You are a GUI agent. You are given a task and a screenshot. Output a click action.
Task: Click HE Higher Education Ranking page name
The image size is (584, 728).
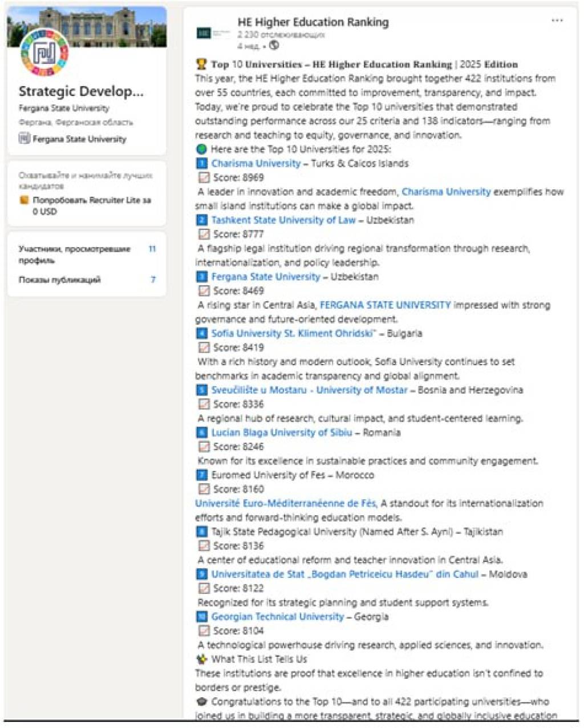pos(313,22)
